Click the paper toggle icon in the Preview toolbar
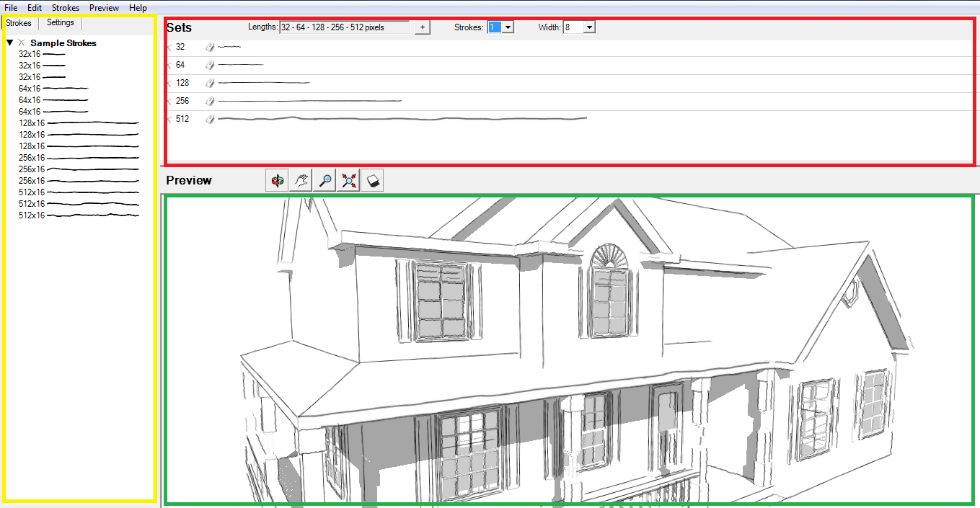 pyautogui.click(x=371, y=180)
